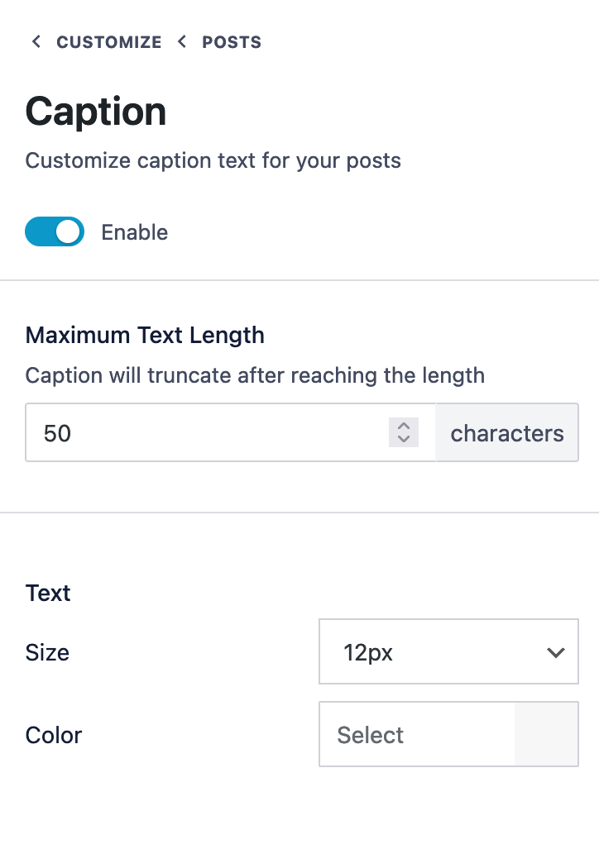Click the Text section heading
599x868 pixels.
[48, 593]
